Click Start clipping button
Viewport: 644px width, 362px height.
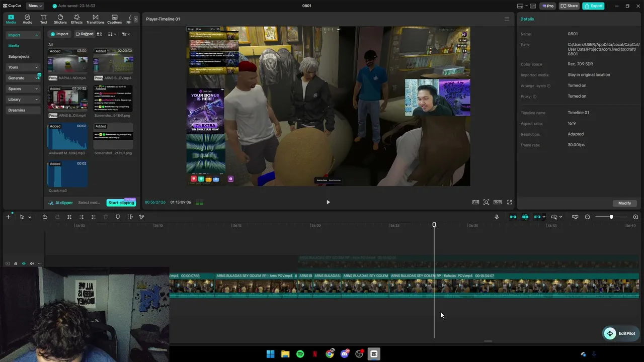point(121,203)
